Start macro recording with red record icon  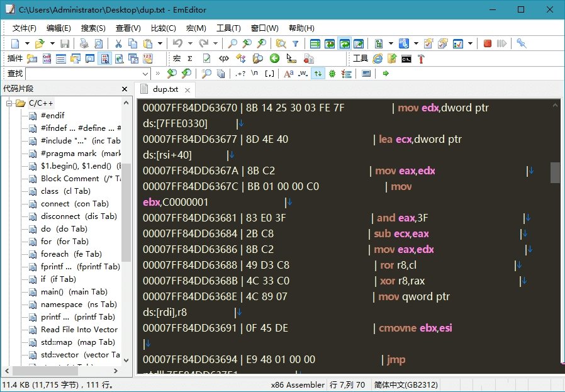click(x=488, y=44)
